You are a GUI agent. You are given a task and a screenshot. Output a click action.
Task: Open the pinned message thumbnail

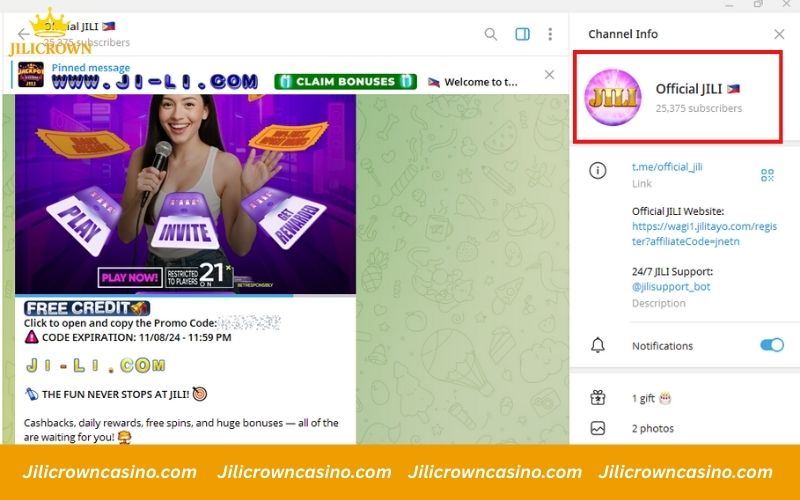click(31, 74)
